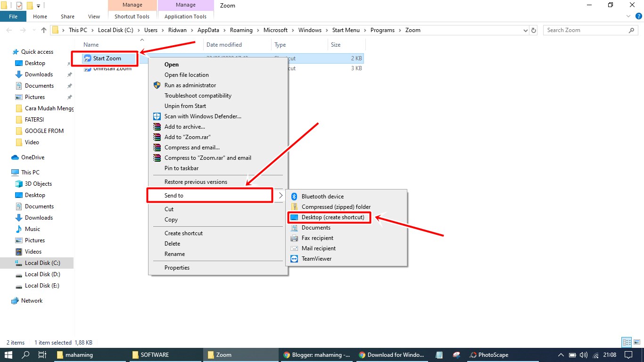The image size is (644, 362).
Task: Open the Action Center notification icon
Action: [x=628, y=355]
